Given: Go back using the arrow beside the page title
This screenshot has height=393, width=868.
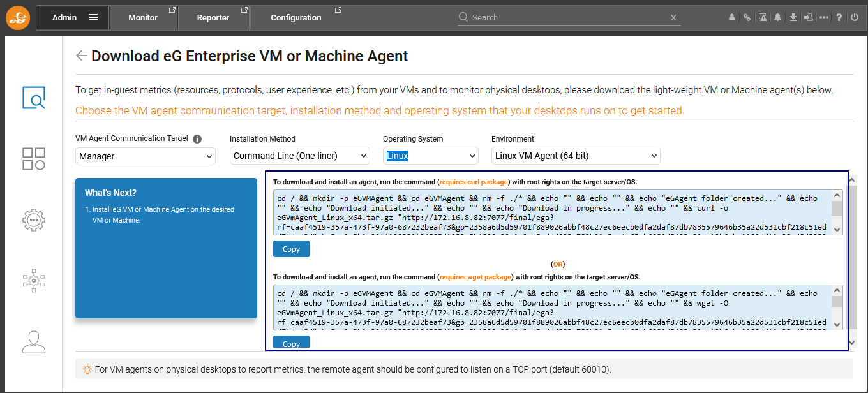Looking at the screenshot, I should point(81,56).
